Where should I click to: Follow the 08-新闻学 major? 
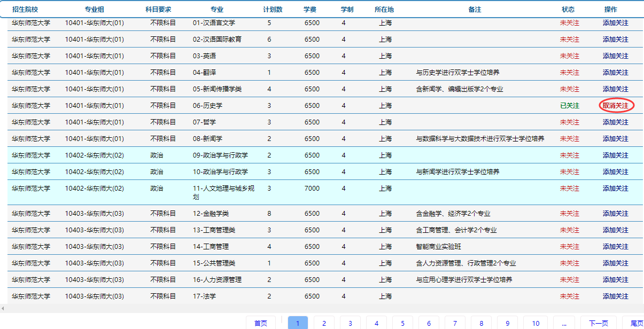tap(615, 139)
